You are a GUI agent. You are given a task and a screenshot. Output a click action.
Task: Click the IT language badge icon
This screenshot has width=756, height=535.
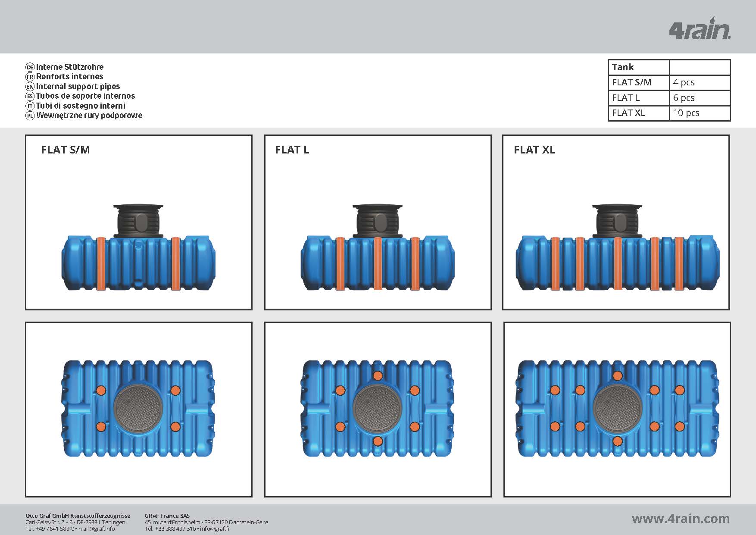pos(30,106)
